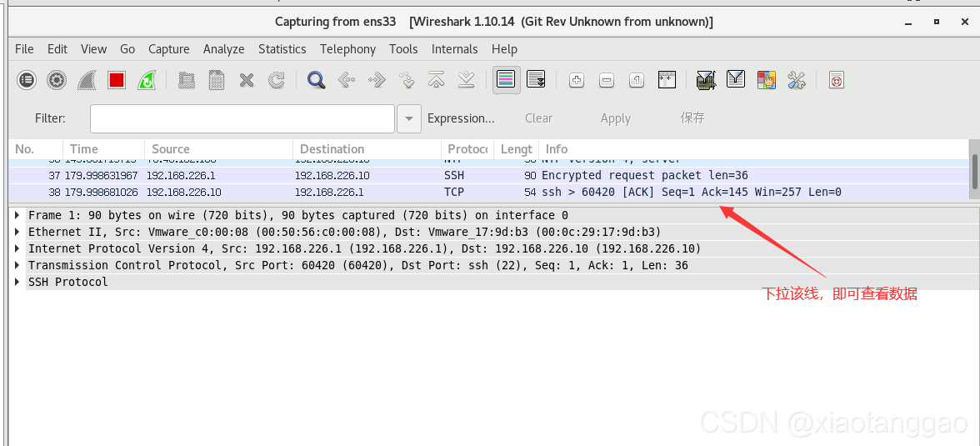Open the capture interfaces list icon
The image size is (980, 446).
(x=27, y=80)
